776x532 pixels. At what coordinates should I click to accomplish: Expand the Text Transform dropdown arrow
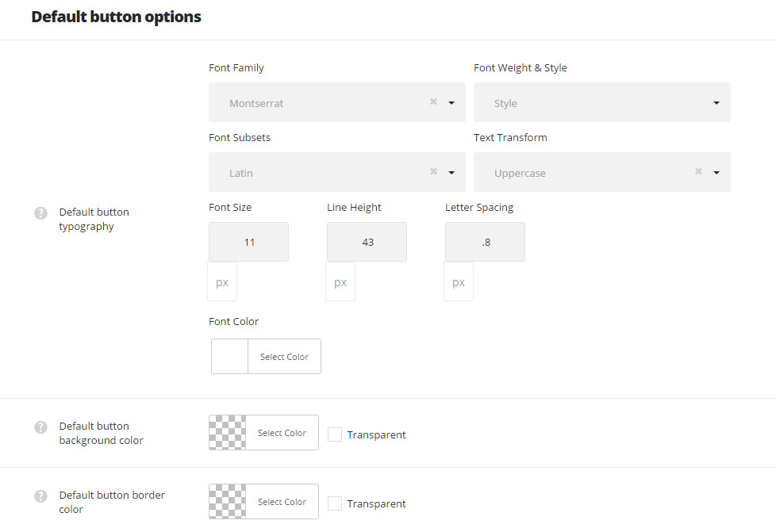pos(716,173)
